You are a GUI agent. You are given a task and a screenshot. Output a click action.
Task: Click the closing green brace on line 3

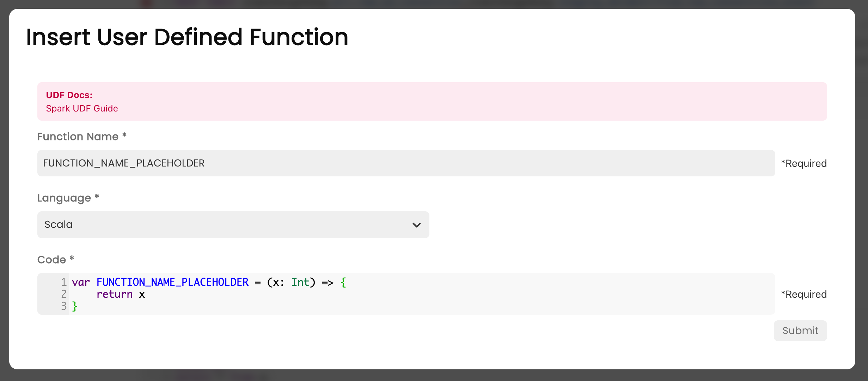[x=75, y=306]
